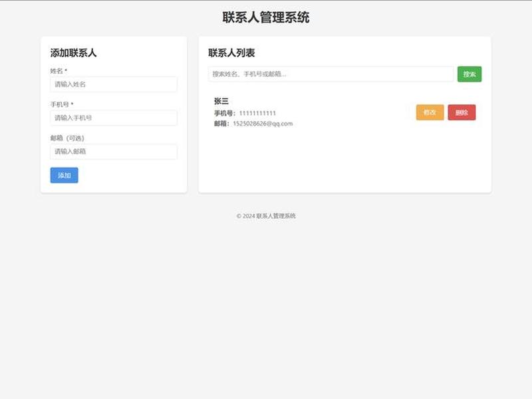Click the green 搜索 button
The image size is (532, 399).
click(x=469, y=74)
